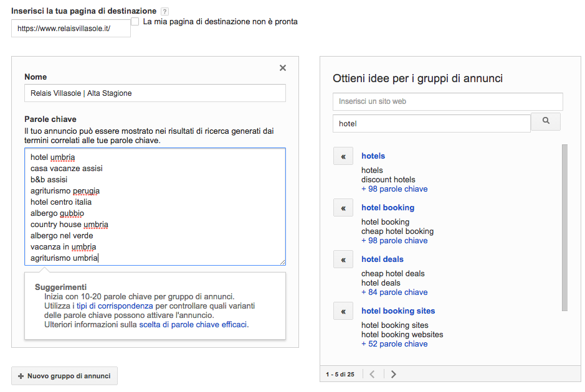
Task: Click the 'Inserisci un sito web' field
Action: click(x=447, y=101)
